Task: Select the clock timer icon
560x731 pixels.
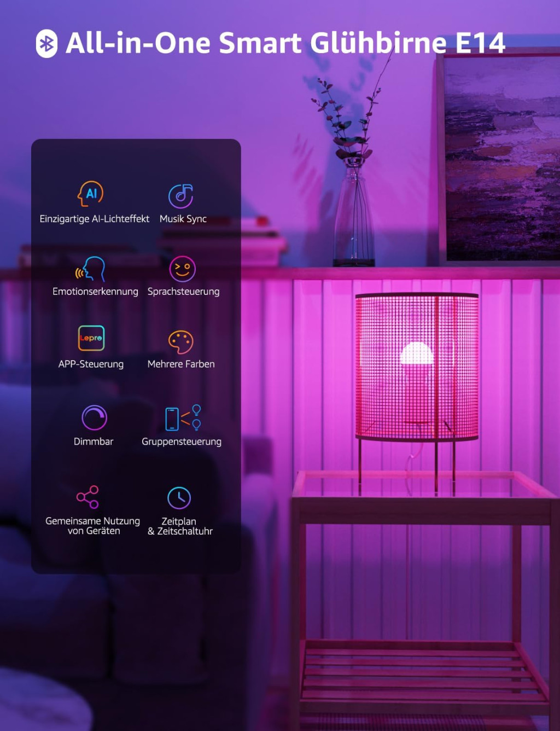Action: (x=179, y=498)
